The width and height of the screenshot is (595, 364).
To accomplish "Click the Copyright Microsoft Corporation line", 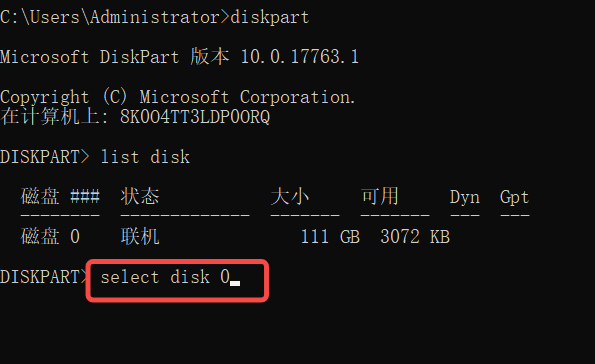I will point(178,97).
